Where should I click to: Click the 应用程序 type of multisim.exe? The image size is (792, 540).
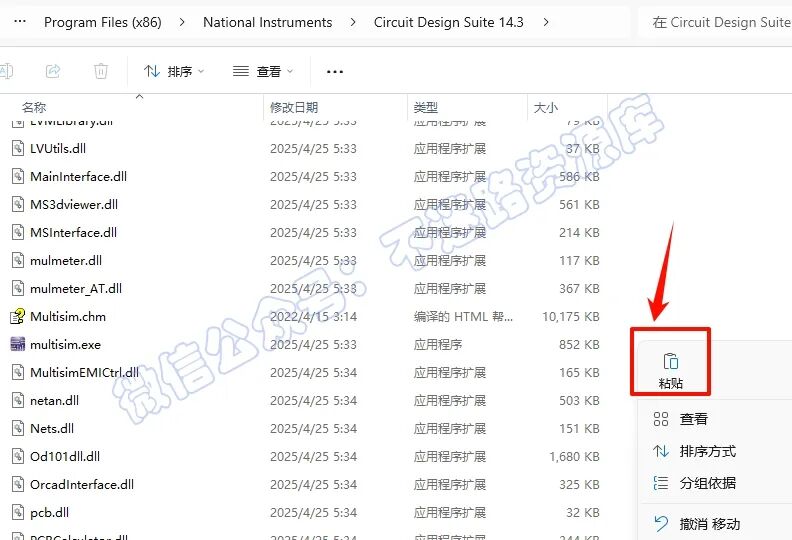(x=437, y=345)
